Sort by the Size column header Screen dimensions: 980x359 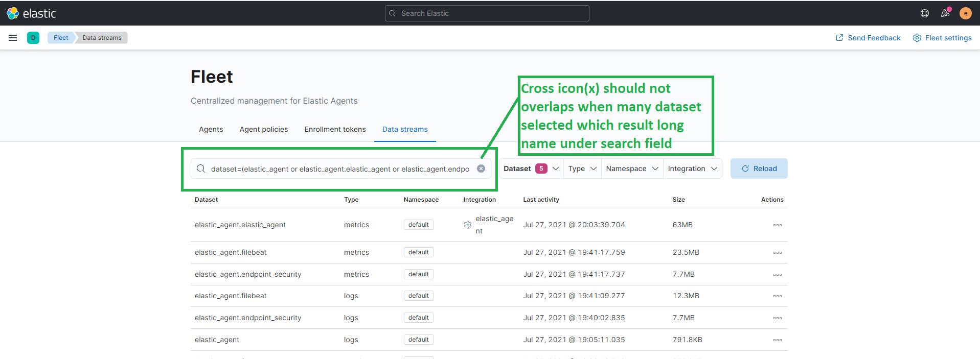coord(679,200)
